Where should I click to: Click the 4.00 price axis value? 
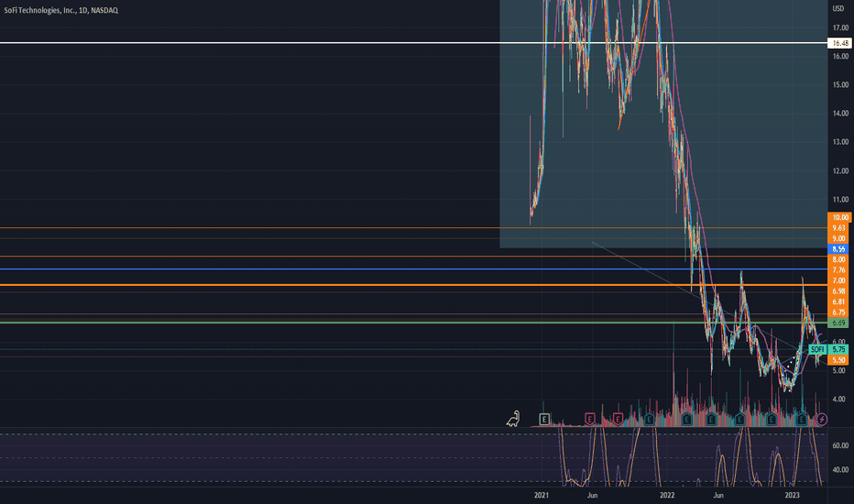tap(839, 400)
